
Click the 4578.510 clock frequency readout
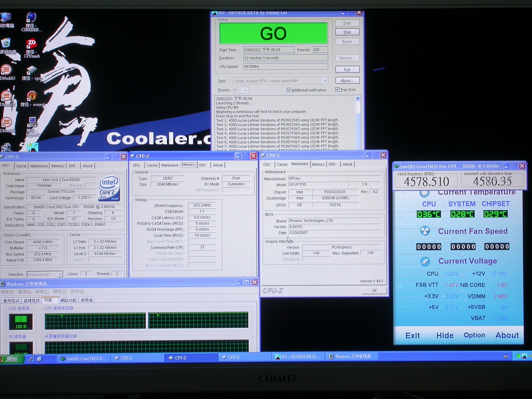[426, 182]
